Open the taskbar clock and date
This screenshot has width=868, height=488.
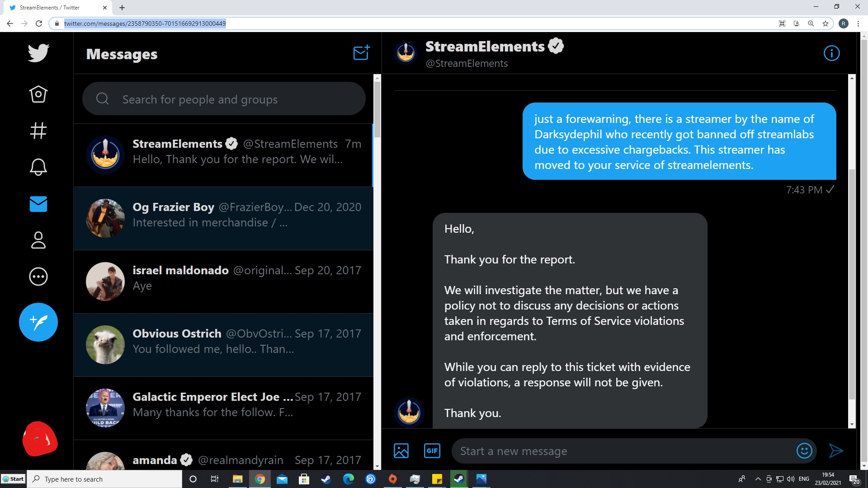coord(828,479)
